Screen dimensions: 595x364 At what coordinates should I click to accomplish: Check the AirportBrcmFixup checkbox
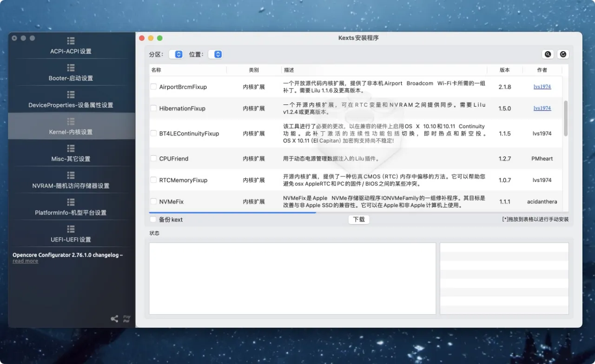click(153, 87)
